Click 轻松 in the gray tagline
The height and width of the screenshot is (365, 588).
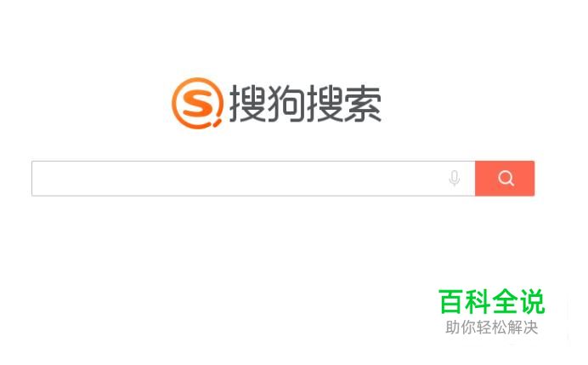click(492, 327)
